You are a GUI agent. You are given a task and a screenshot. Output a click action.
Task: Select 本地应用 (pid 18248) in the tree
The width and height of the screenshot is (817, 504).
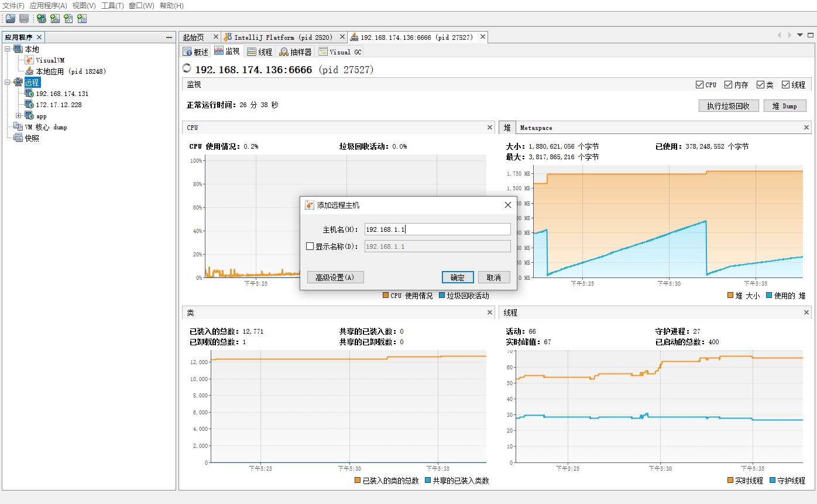71,71
